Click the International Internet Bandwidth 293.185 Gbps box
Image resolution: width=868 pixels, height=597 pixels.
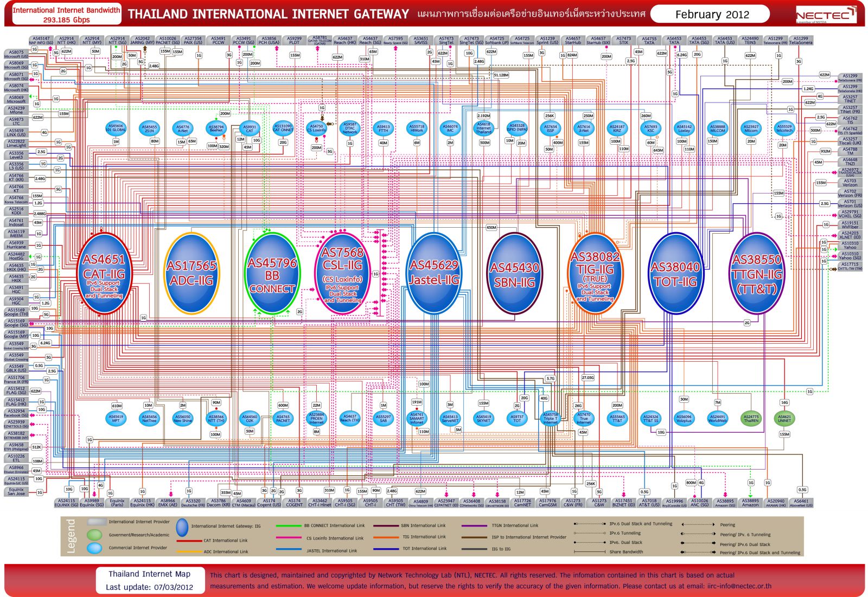66,15
